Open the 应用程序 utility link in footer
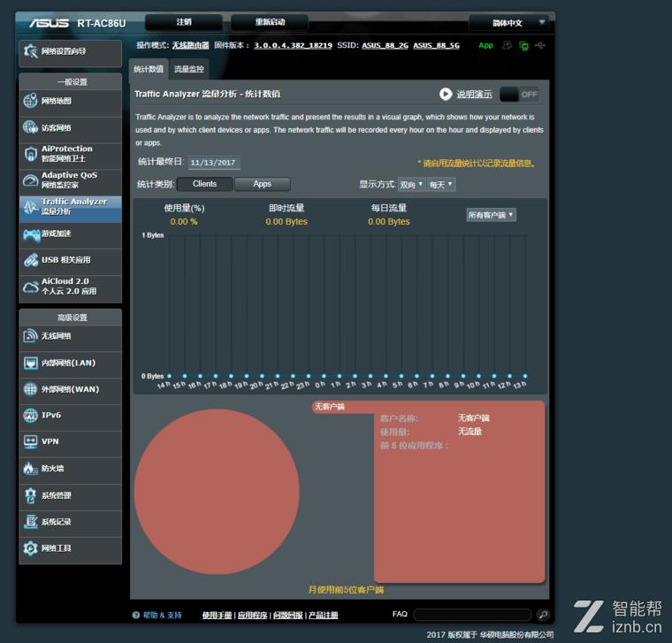 point(252,615)
